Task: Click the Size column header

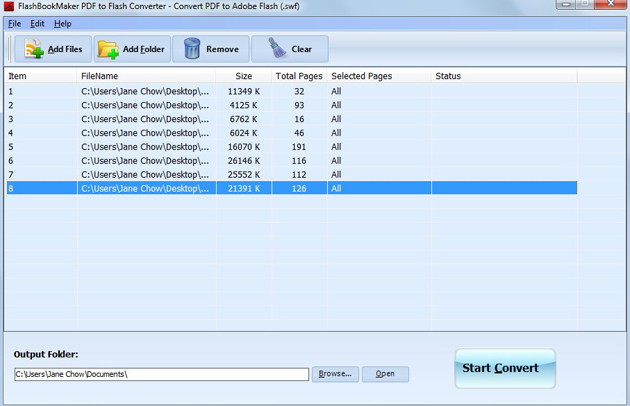Action: pyautogui.click(x=243, y=76)
